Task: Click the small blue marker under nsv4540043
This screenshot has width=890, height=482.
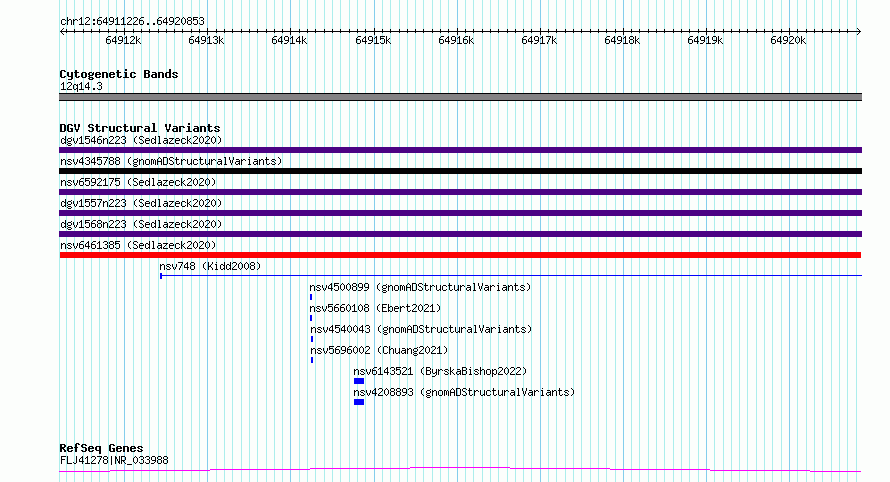Action: [x=312, y=339]
